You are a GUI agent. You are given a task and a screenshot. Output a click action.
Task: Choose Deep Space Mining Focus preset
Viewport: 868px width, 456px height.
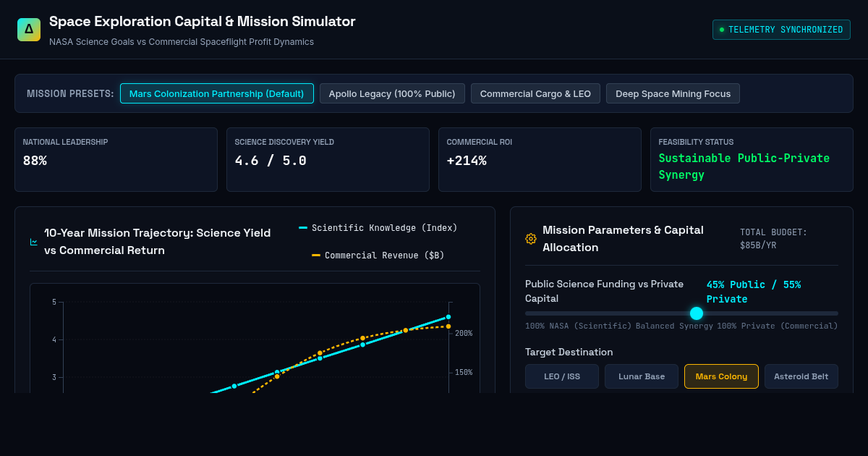(x=673, y=93)
